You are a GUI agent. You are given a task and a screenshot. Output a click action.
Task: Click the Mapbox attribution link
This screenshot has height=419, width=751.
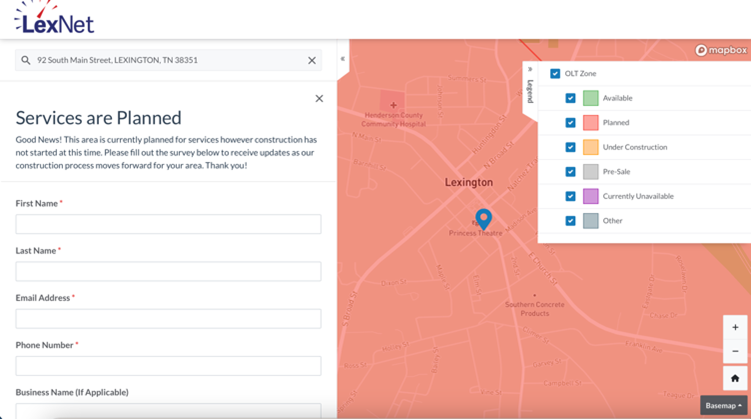pyautogui.click(x=721, y=50)
